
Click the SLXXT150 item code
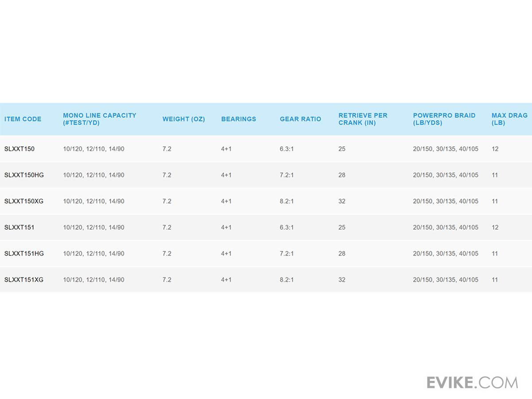[20, 149]
